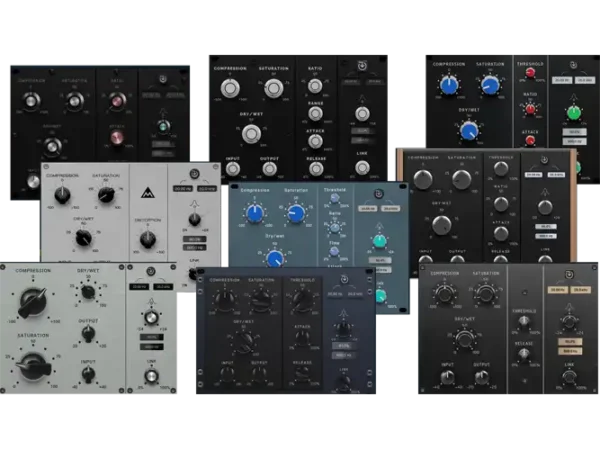
Task: Click Time knob on teal plugin
Action: coord(334,251)
